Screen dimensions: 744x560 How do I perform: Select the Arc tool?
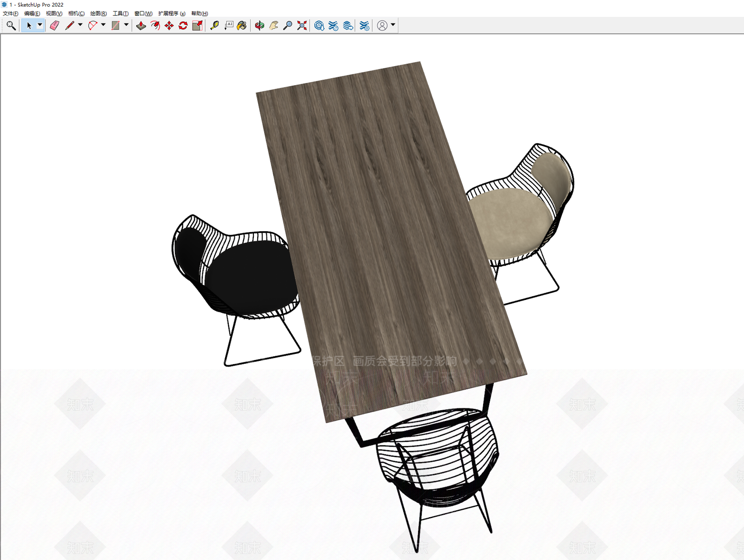click(93, 26)
